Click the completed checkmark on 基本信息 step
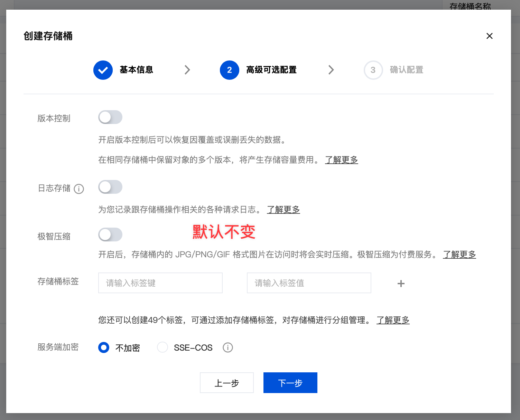 [103, 70]
